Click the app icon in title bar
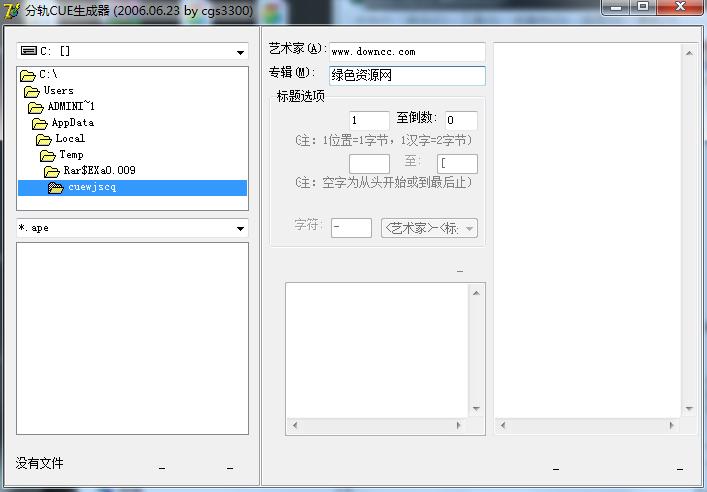Image resolution: width=707 pixels, height=492 pixels. coord(11,10)
